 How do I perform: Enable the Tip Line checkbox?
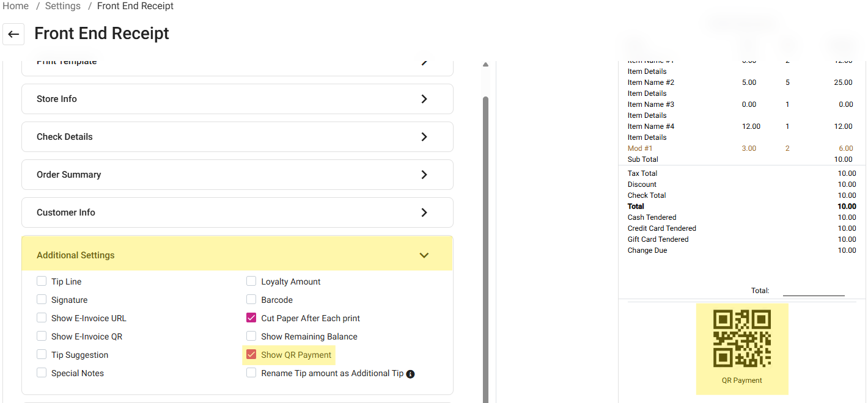[42, 281]
